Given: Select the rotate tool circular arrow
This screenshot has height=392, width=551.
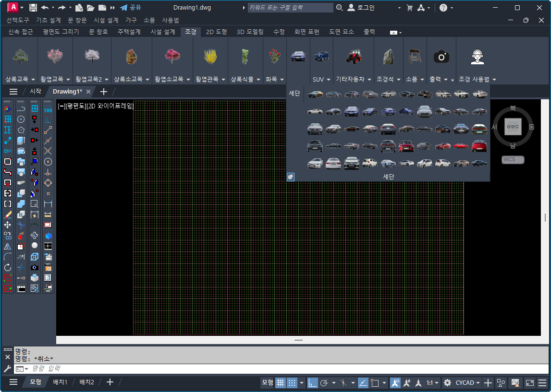Looking at the screenshot, I should click(8, 267).
